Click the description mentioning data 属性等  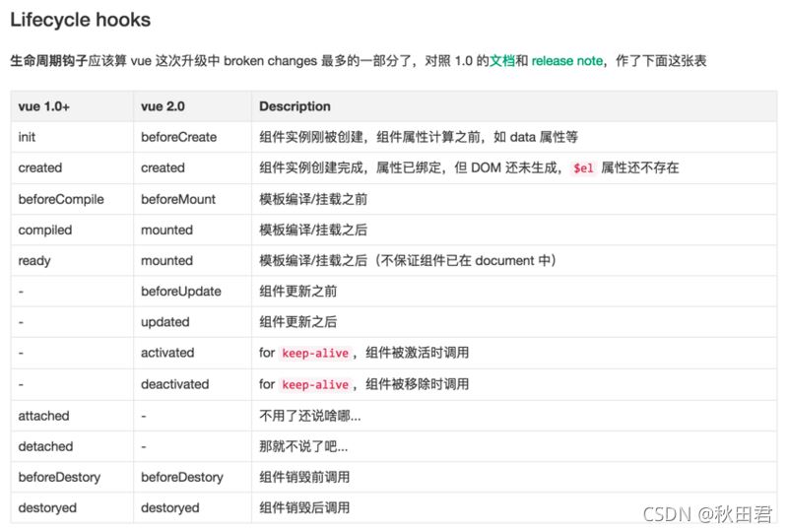tap(419, 137)
